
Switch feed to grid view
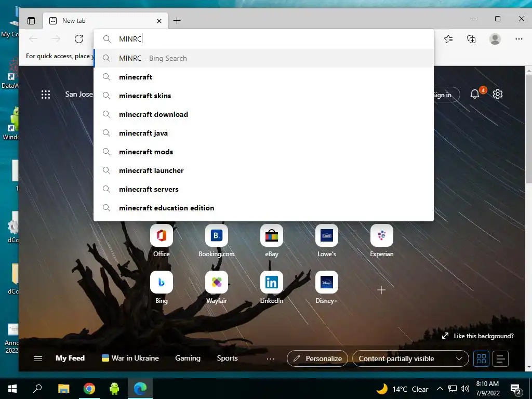[x=481, y=358]
